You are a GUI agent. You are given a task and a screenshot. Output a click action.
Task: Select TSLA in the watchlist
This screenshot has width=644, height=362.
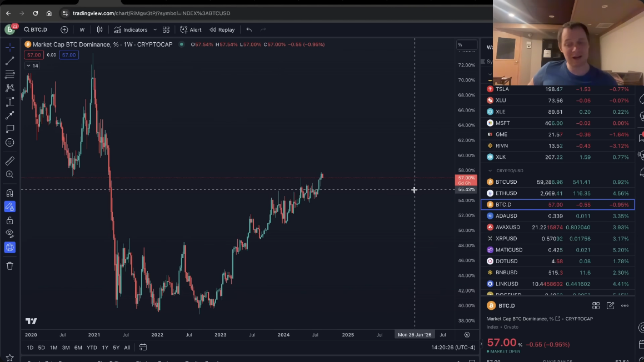[557, 89]
